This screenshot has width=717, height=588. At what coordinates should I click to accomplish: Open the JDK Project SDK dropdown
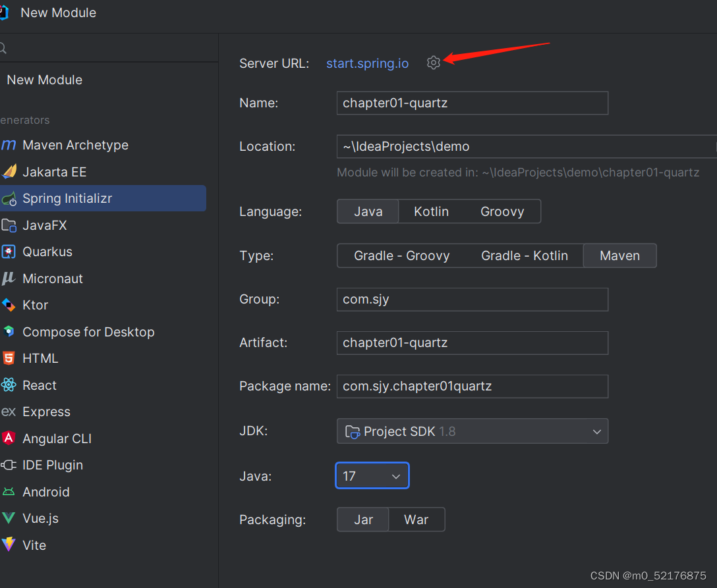pos(473,431)
